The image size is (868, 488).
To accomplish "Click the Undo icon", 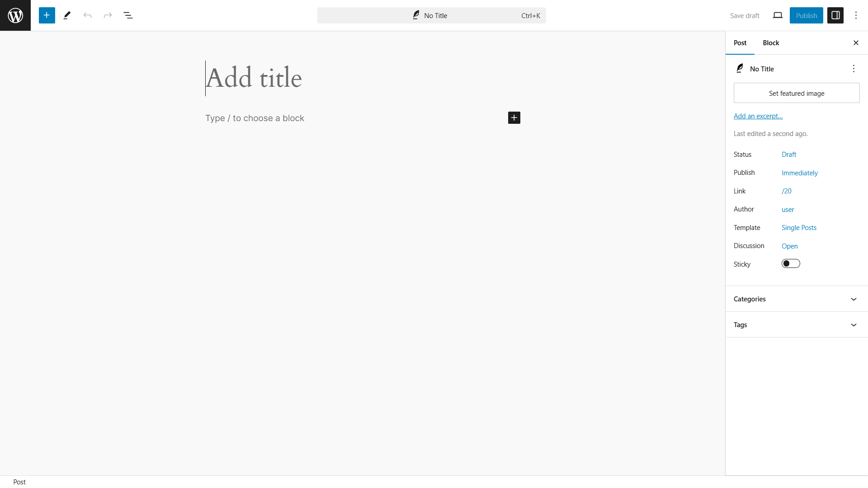I will [x=88, y=15].
